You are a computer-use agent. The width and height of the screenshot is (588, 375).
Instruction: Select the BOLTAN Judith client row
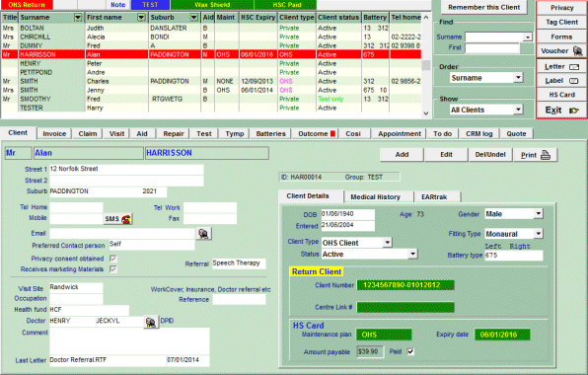tap(211, 28)
